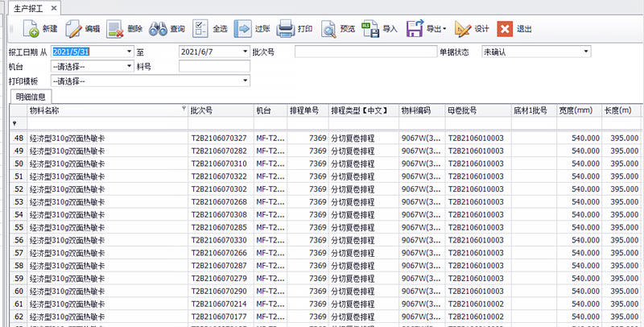Click the 导入 (Import) toolbar icon

371,29
